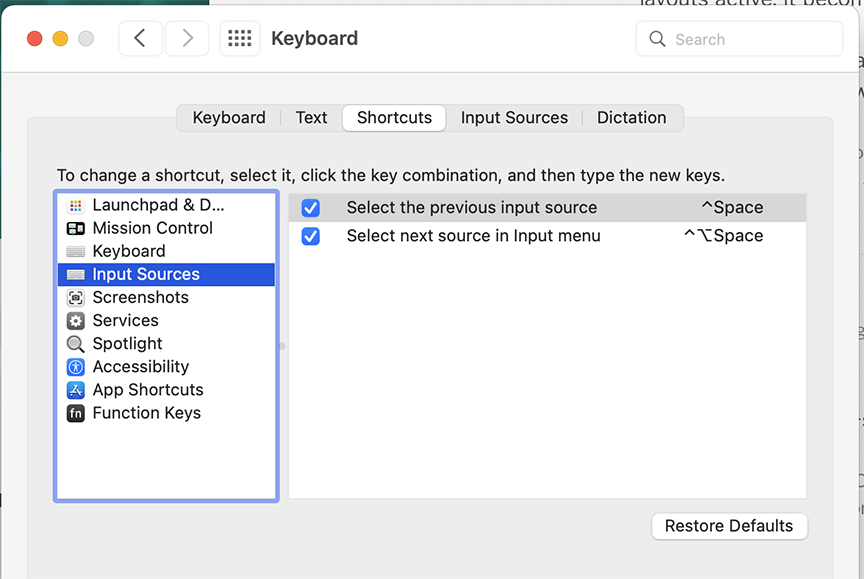The width and height of the screenshot is (864, 579).
Task: Click the Screenshots category icon
Action: click(76, 298)
